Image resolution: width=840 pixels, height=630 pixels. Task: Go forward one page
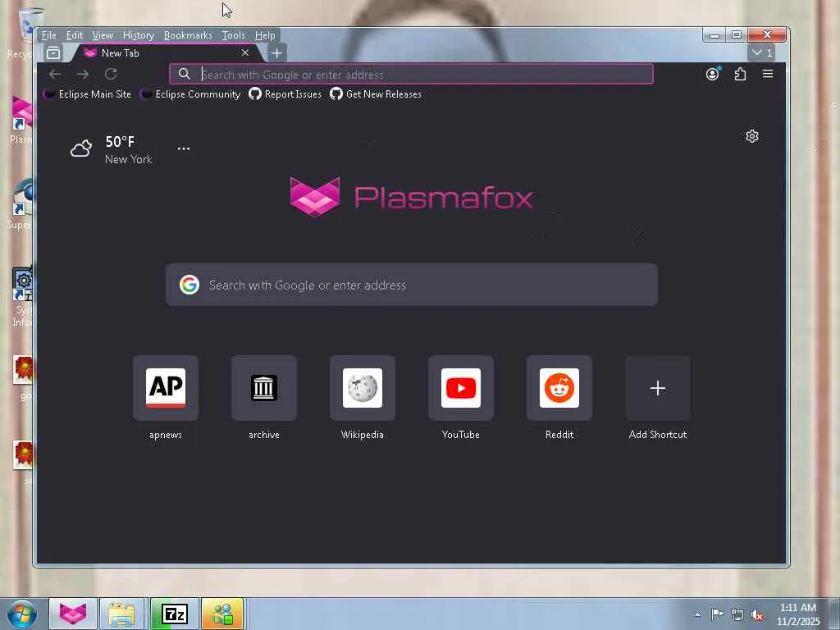click(x=83, y=74)
